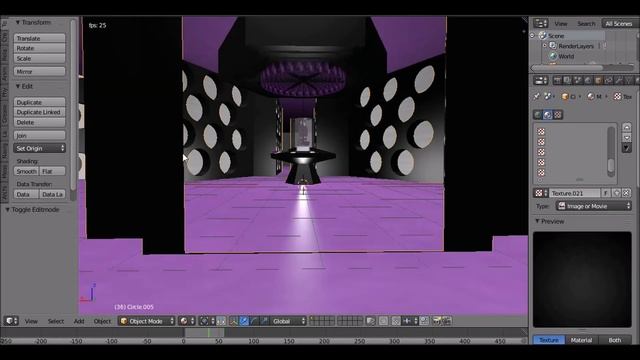Image resolution: width=640 pixels, height=360 pixels.
Task: Open the Render Layers properties tab
Action: [568, 80]
